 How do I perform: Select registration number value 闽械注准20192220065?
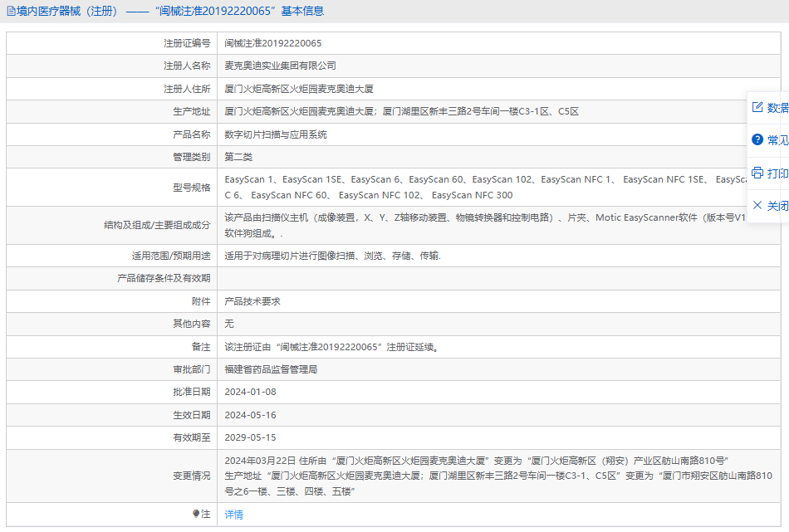pyautogui.click(x=272, y=43)
